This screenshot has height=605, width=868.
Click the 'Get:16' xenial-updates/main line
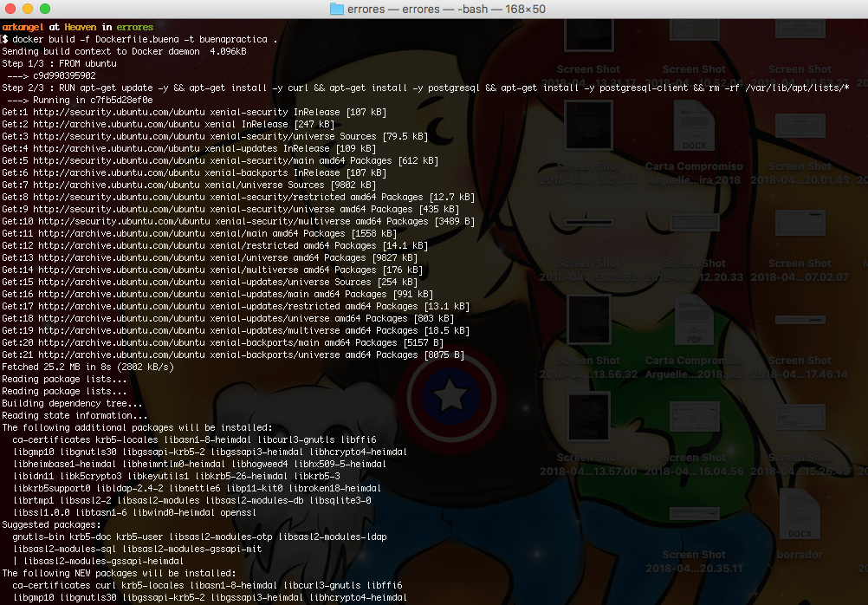(217, 294)
